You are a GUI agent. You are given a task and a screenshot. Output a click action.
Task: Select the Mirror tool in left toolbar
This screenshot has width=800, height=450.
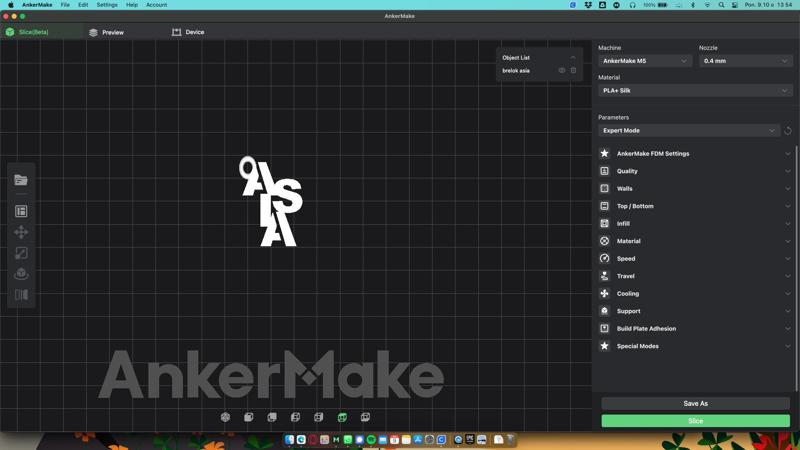coord(21,295)
